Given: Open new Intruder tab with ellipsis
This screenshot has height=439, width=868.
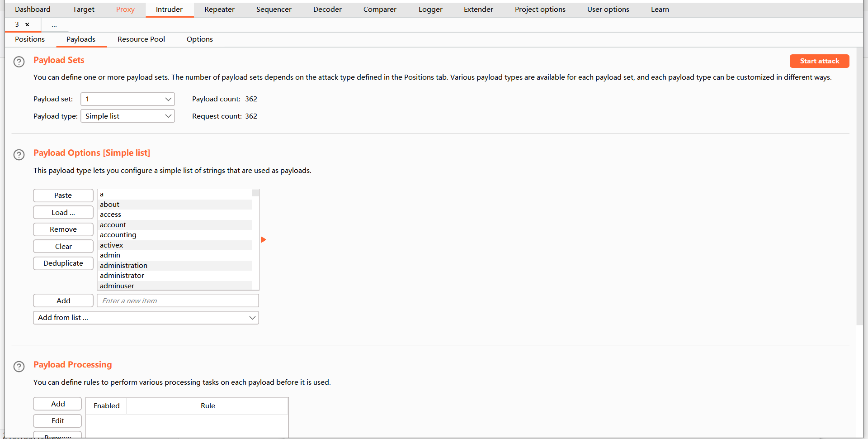Looking at the screenshot, I should (54, 24).
